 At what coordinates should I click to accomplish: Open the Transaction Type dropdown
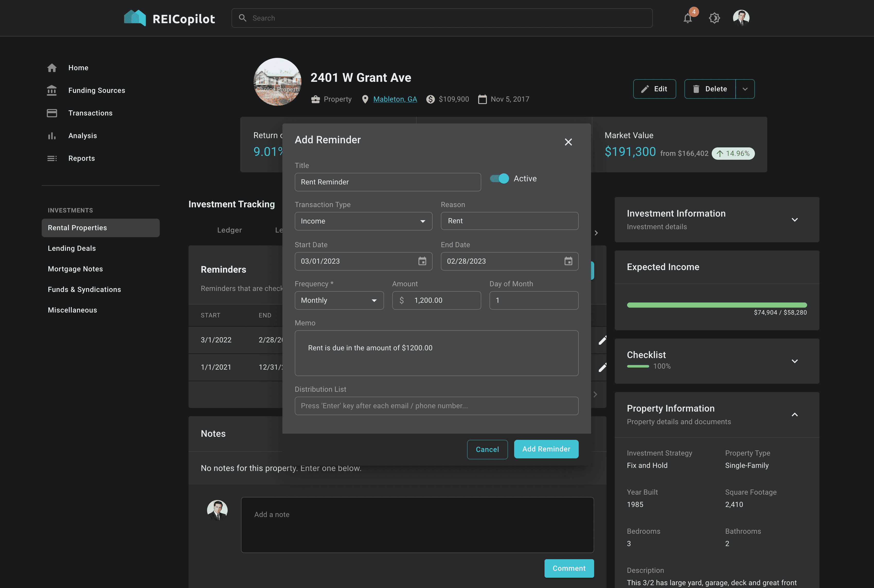click(363, 221)
